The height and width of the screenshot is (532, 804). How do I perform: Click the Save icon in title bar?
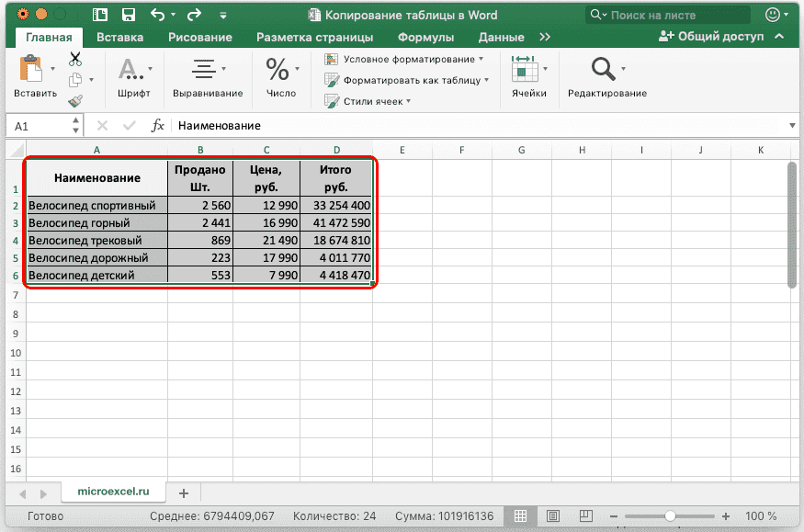tap(129, 15)
